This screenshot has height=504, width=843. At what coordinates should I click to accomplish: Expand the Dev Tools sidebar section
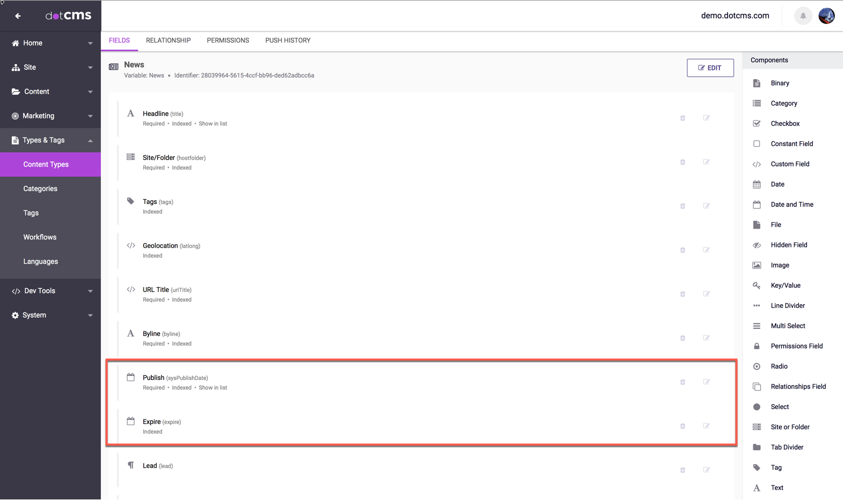[x=51, y=291]
